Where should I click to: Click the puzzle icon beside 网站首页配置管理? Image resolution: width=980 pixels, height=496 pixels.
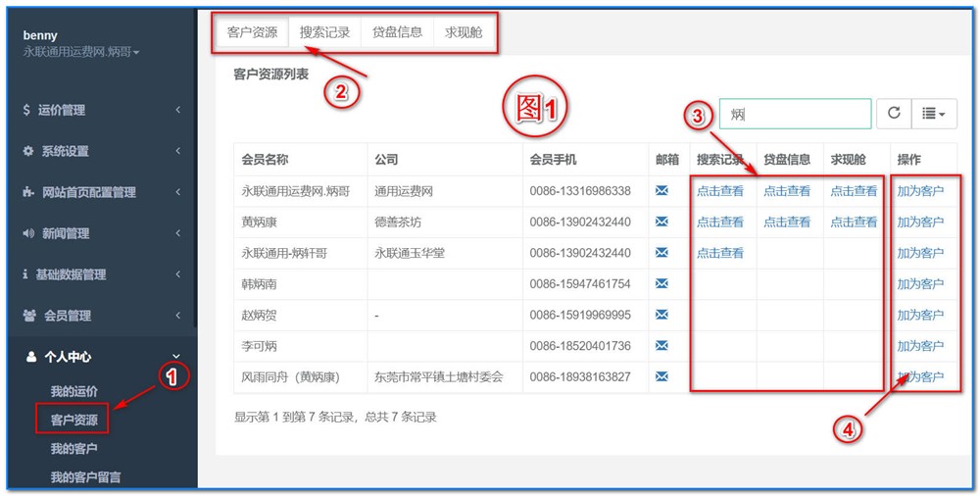click(x=28, y=193)
